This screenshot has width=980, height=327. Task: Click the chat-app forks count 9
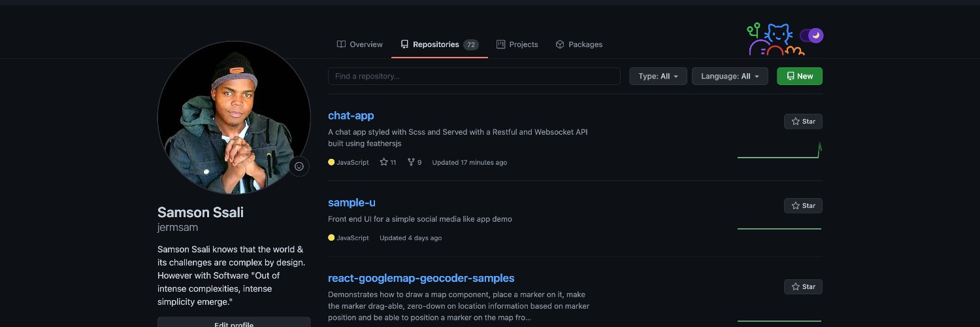[414, 162]
